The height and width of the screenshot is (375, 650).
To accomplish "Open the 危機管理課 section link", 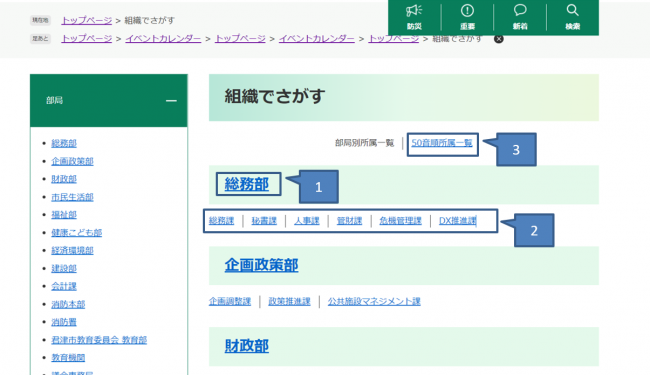I will pos(400,221).
